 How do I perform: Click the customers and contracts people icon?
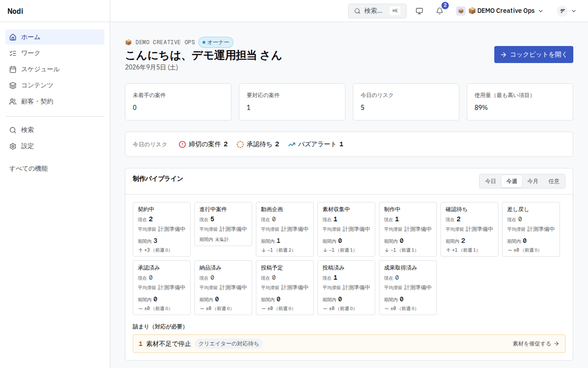(x=13, y=102)
